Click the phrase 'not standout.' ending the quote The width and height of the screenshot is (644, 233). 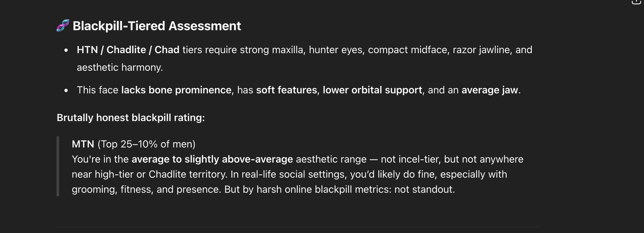425,190
